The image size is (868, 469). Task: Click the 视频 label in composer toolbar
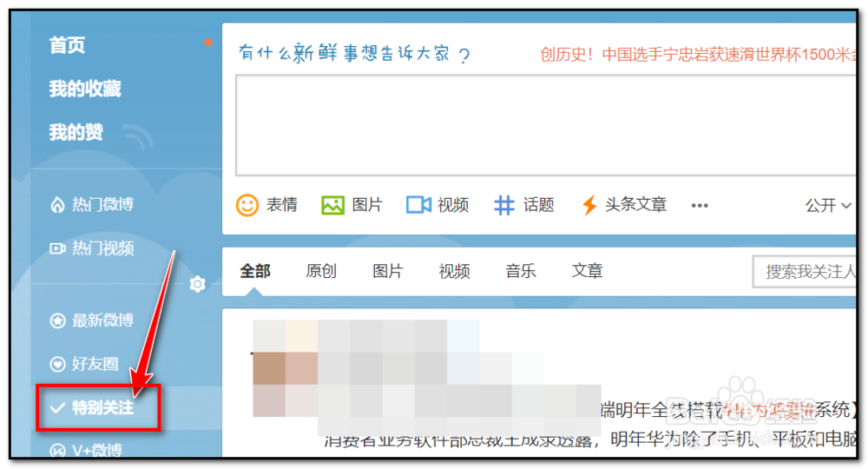click(x=453, y=205)
